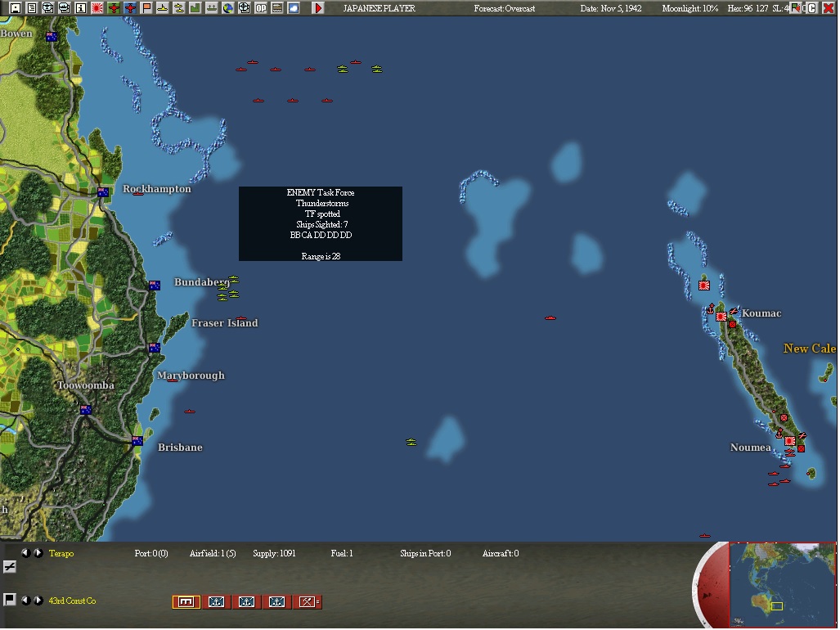Screen dimensions: 840x630
Task: Click the double yellow ships icon
Action: tap(179, 8)
